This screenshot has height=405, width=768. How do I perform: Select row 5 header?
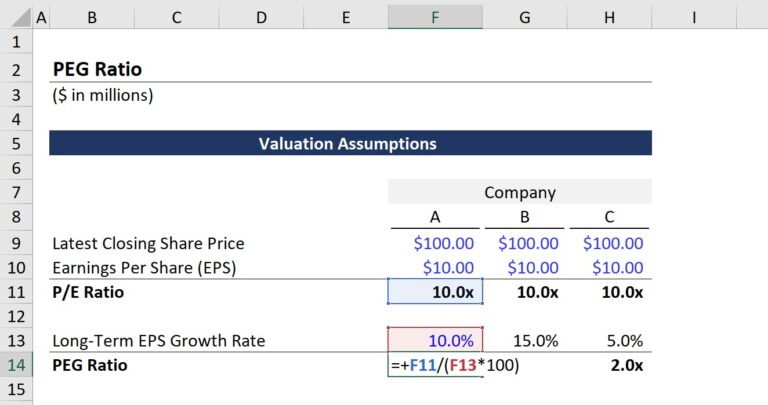16,143
